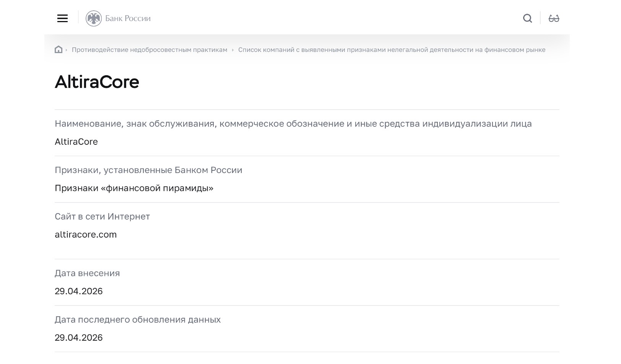Go to home via breadcrumb house icon
Viewport: 621px width, 364px height.
pyautogui.click(x=59, y=50)
